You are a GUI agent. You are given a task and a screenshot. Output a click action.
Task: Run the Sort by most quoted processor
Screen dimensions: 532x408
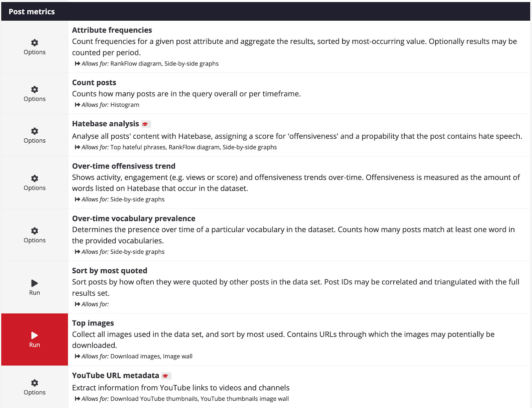pos(35,283)
